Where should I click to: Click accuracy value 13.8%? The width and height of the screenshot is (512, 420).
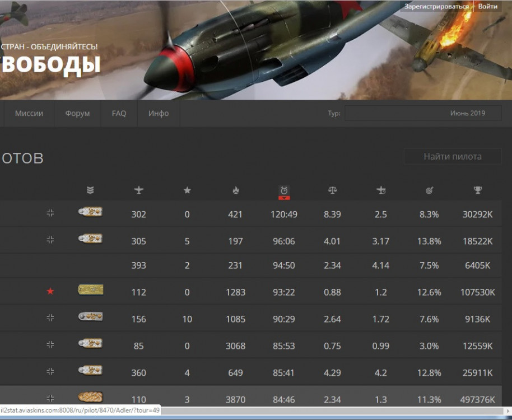click(429, 241)
